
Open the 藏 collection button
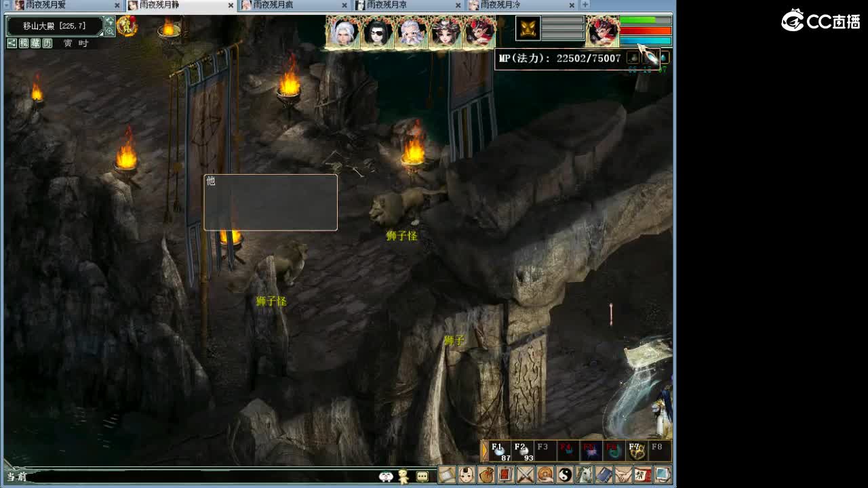click(x=35, y=43)
